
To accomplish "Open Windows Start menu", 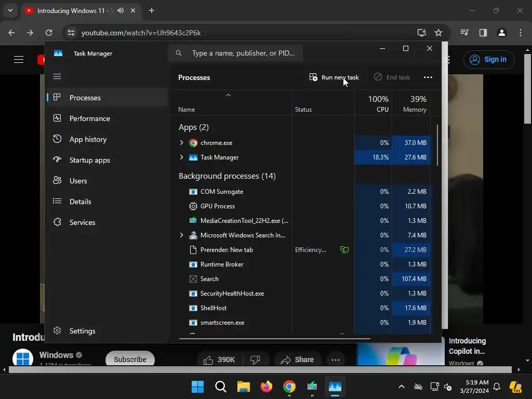I will coord(197,387).
